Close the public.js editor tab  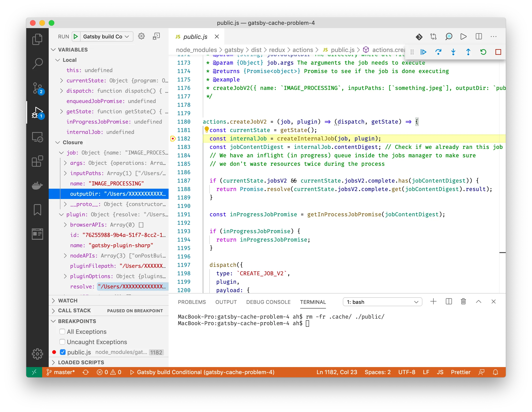tap(217, 37)
